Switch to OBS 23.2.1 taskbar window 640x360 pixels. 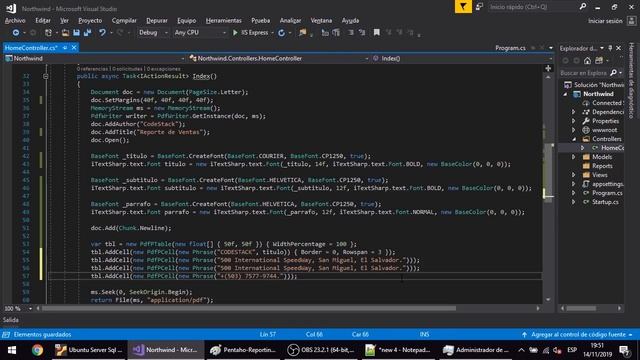[x=320, y=350]
